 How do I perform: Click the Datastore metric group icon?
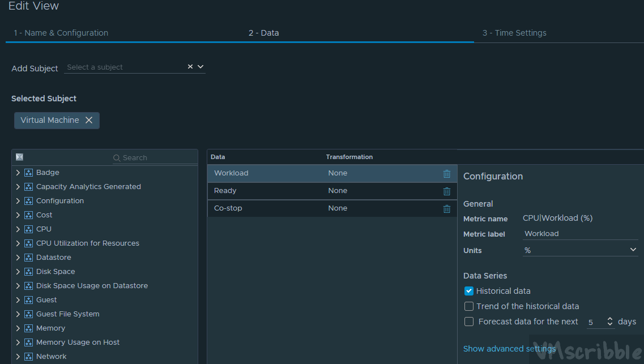pyautogui.click(x=28, y=258)
